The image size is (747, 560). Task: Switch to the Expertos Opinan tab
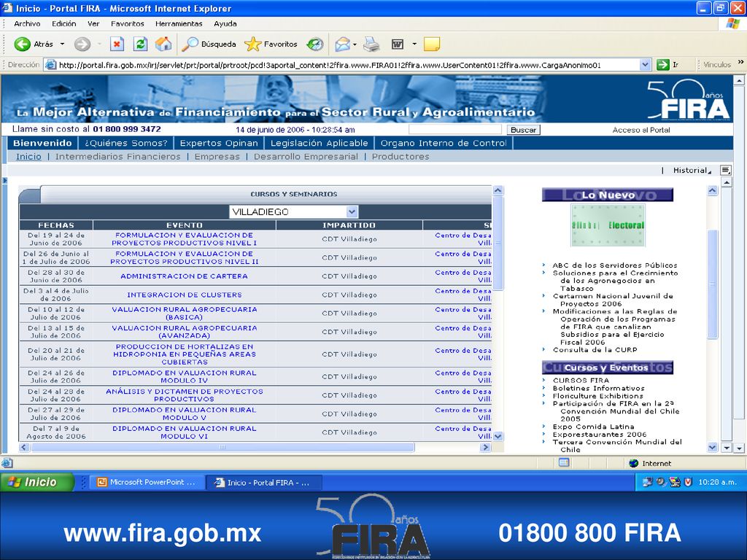coord(219,144)
